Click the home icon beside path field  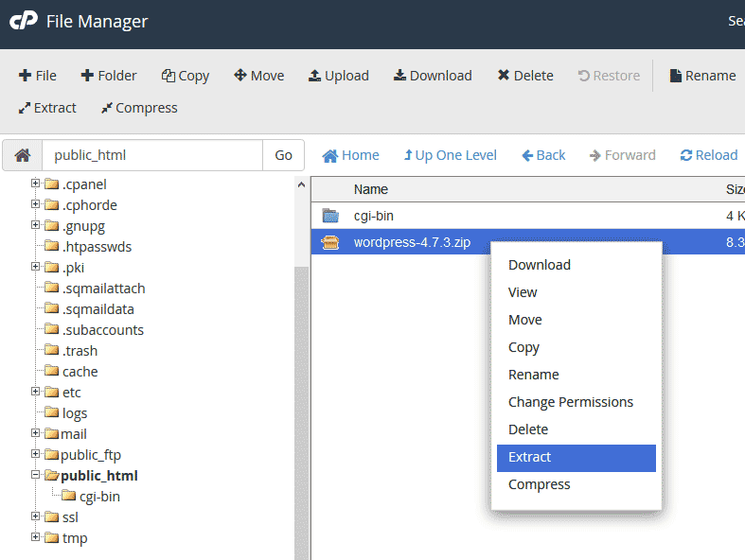tap(23, 155)
